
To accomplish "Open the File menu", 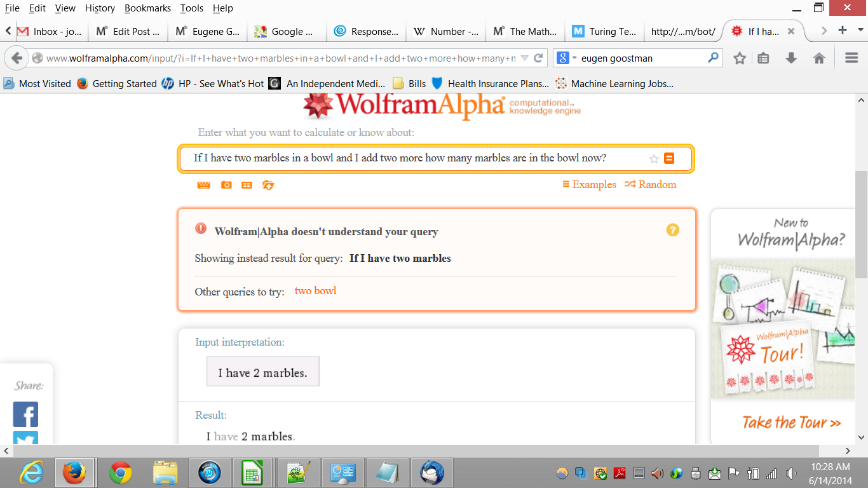I will click(x=12, y=8).
